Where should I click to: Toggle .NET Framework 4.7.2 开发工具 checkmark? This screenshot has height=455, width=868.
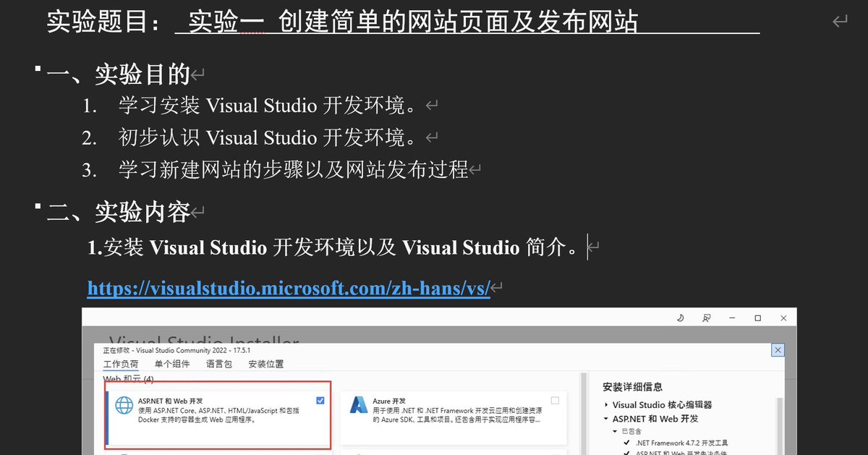[626, 443]
